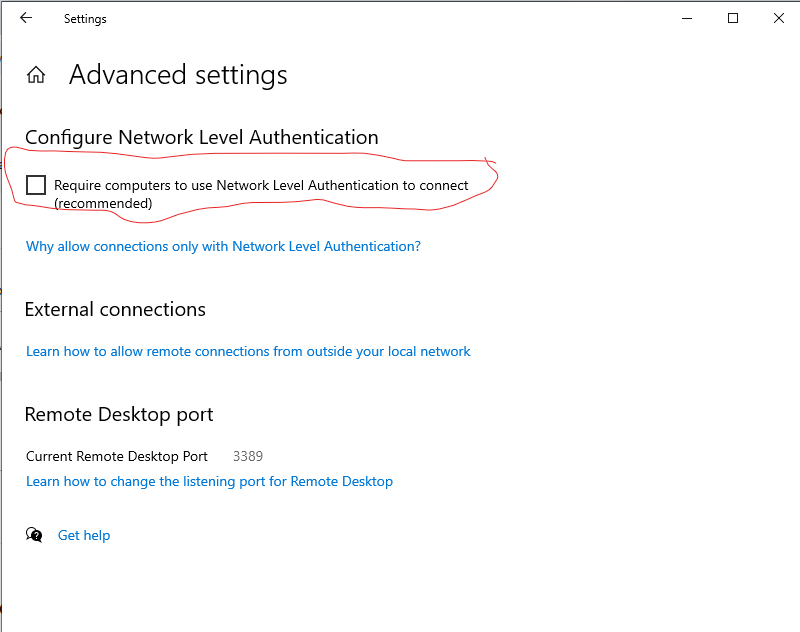The height and width of the screenshot is (632, 800).
Task: Open Settings home via house icon
Action: tap(36, 75)
